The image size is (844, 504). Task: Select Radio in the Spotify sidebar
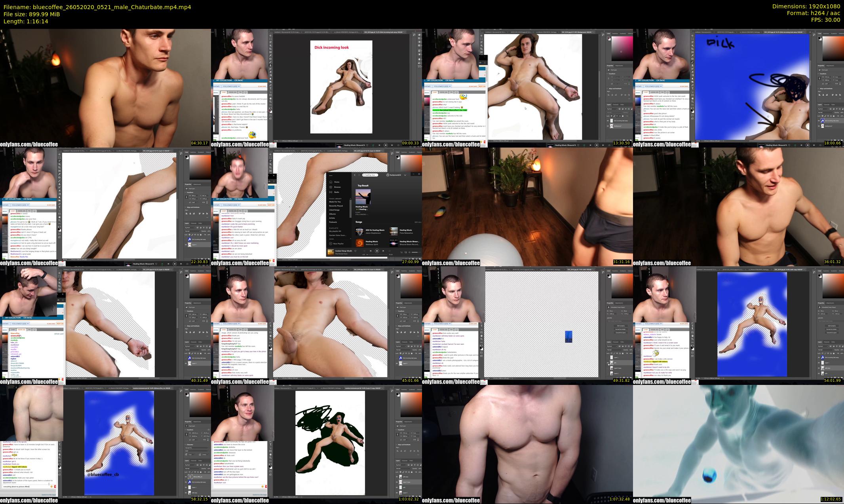[336, 192]
